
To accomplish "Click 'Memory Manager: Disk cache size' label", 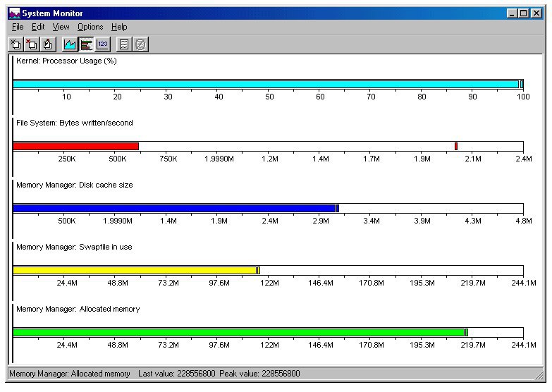I will coord(75,185).
